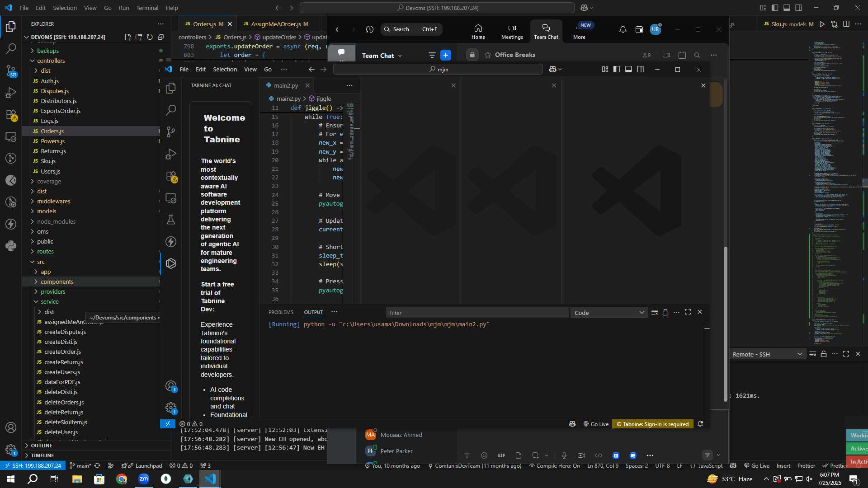Viewport: 868px width, 488px height.
Task: Click Go Live in mjm status bar
Action: click(596, 424)
